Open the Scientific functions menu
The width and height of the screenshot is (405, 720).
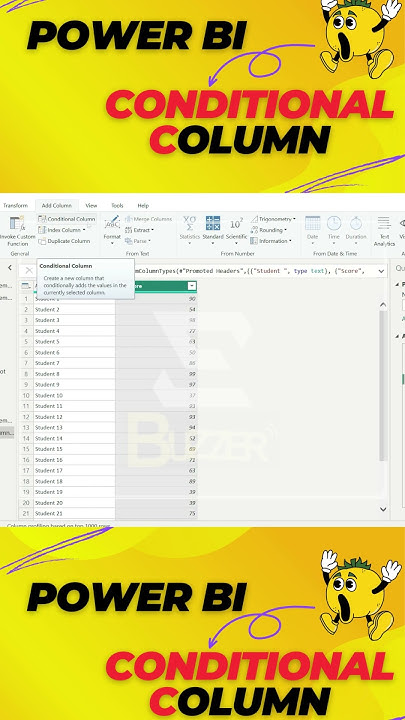pos(236,229)
